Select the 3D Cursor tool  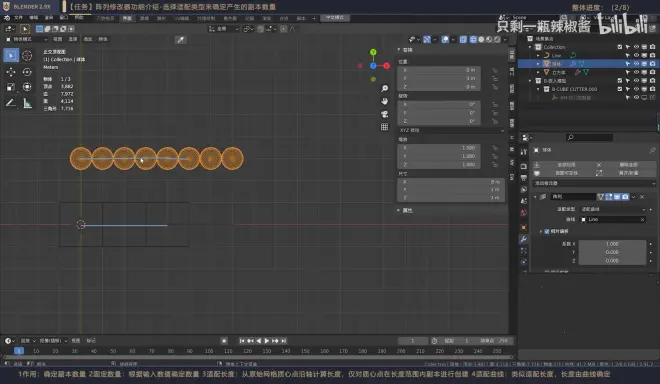click(27, 56)
